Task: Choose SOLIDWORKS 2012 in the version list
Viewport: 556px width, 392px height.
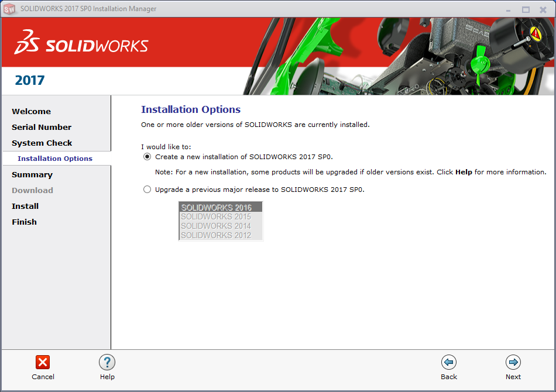Action: coord(221,235)
